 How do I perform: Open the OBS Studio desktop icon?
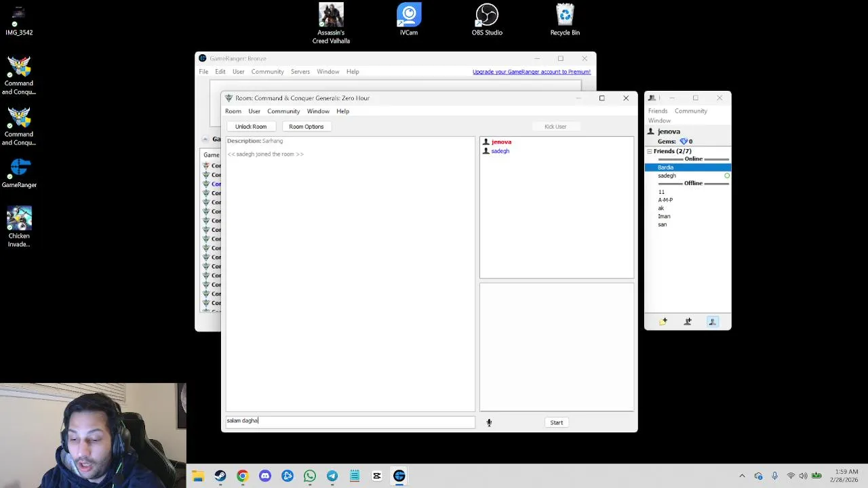click(x=487, y=20)
